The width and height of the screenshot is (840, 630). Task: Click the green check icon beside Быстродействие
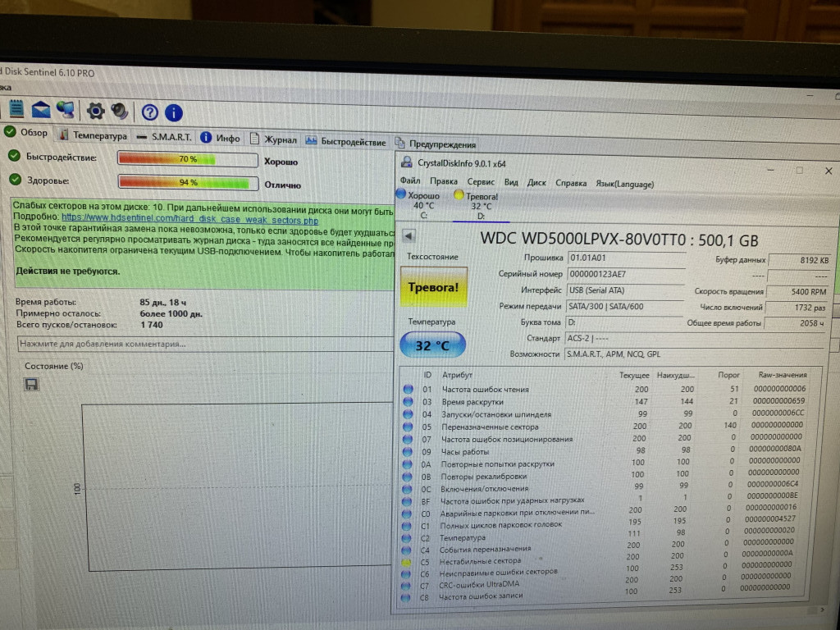14,156
